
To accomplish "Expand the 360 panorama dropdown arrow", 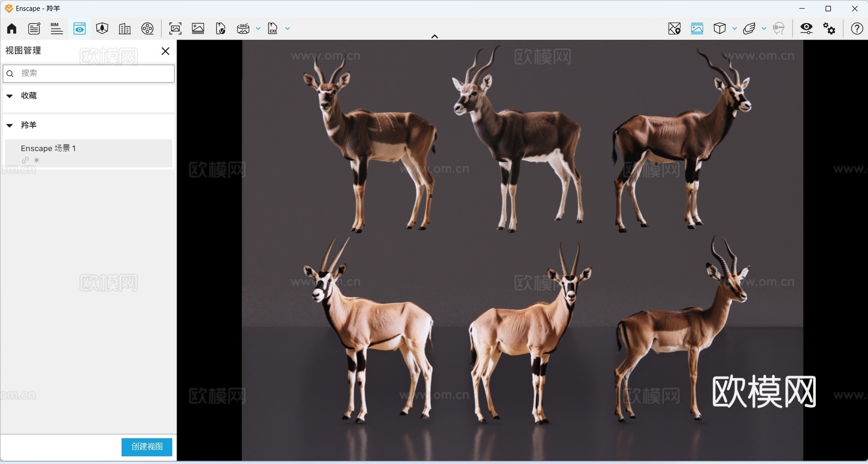I will point(258,28).
